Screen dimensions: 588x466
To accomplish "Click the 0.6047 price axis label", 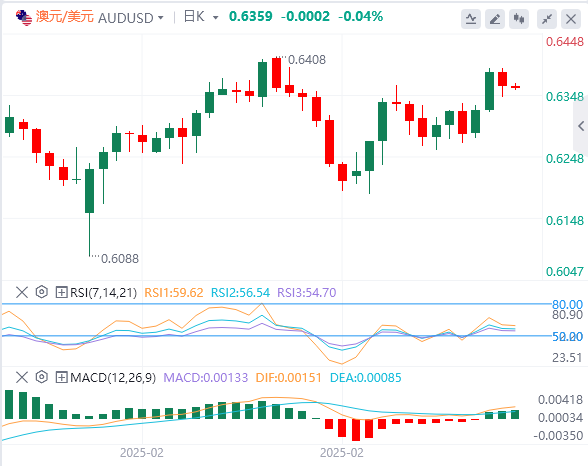I will click(x=565, y=271).
